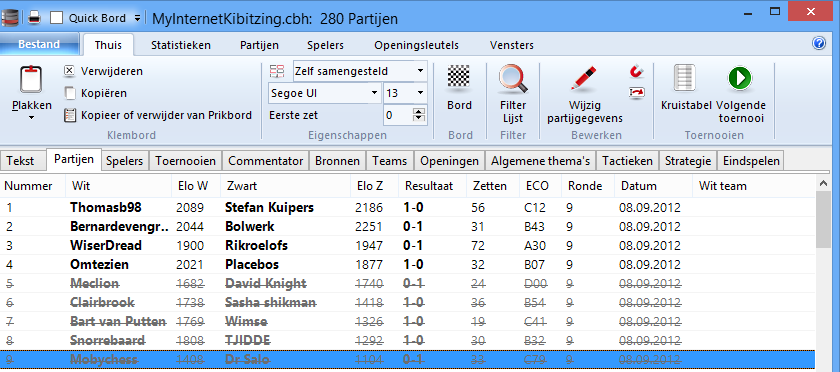Sort by the Nummer column header
The width and height of the screenshot is (840, 372).
[x=32, y=187]
